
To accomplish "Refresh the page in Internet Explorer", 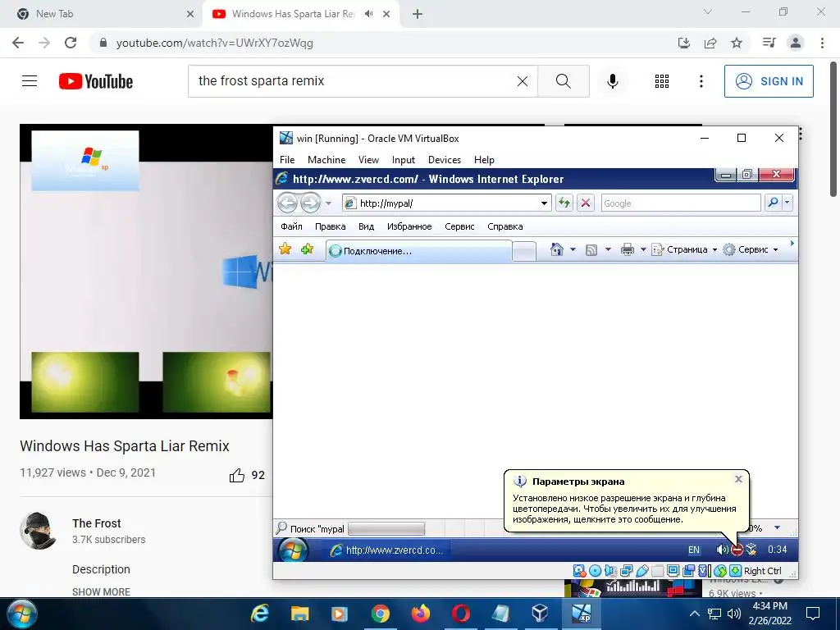I will point(564,203).
